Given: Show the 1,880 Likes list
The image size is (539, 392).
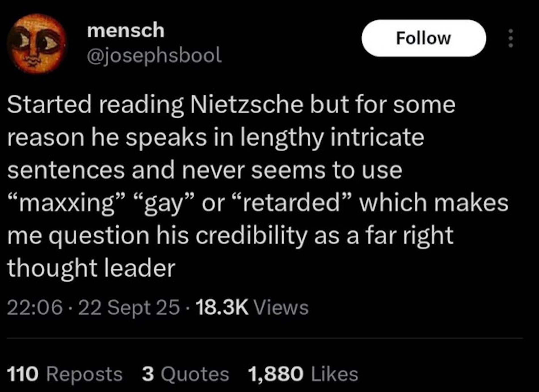Looking at the screenshot, I should 303,374.
